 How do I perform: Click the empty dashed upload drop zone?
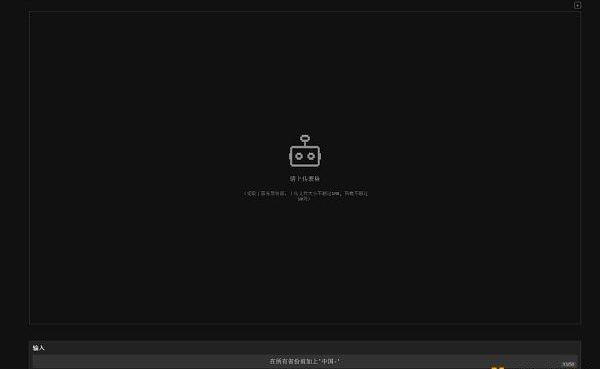305,168
